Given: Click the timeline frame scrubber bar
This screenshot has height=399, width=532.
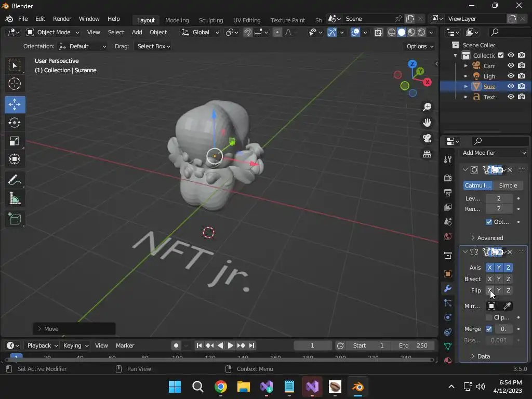Looking at the screenshot, I should (x=219, y=360).
